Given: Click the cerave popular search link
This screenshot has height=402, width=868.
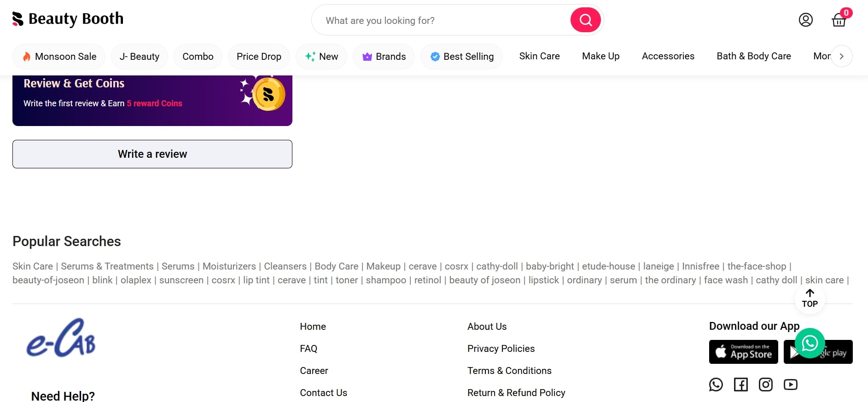Looking at the screenshot, I should [x=422, y=266].
